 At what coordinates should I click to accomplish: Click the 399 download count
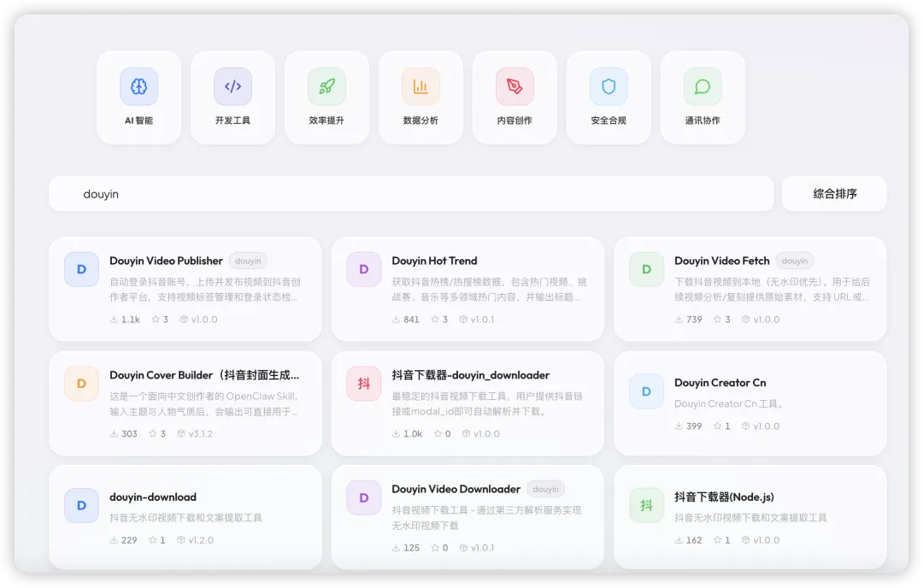695,426
